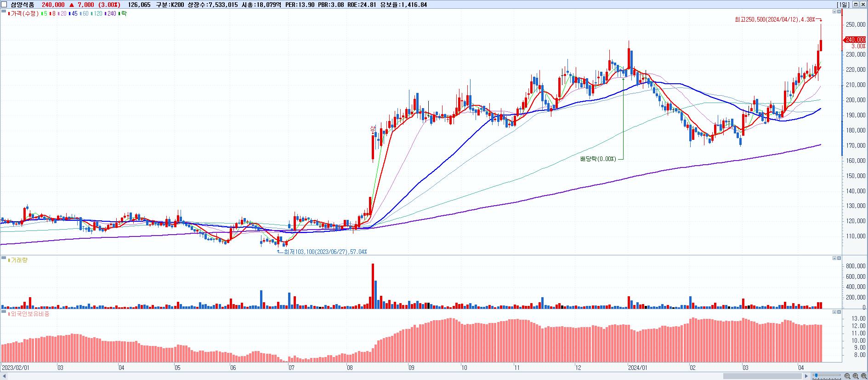Click the chart zoom slider handle

(x=816, y=375)
